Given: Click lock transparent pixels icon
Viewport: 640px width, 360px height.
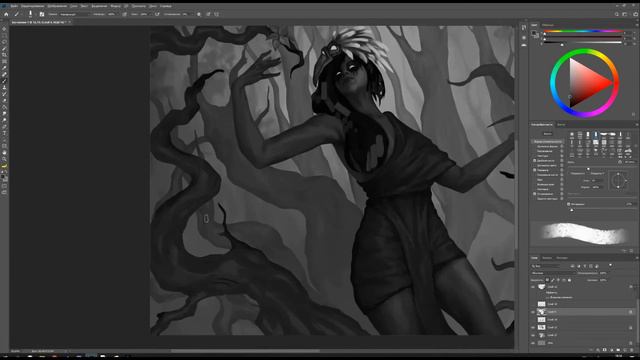Looking at the screenshot, I should click(x=547, y=280).
